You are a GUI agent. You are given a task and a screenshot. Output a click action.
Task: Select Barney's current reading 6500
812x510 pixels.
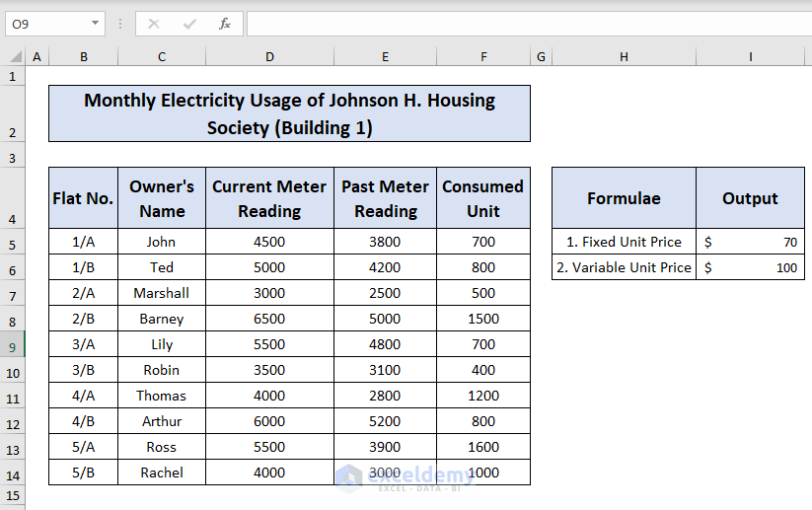click(269, 319)
